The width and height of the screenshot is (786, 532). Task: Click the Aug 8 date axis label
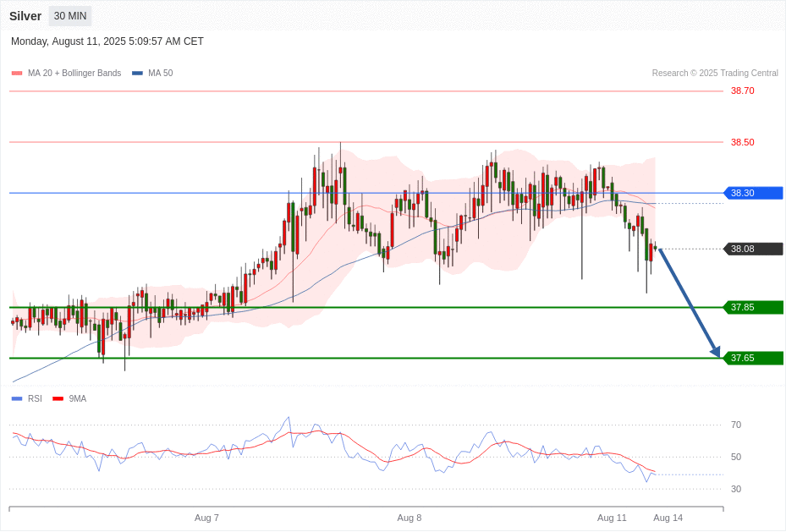409,518
